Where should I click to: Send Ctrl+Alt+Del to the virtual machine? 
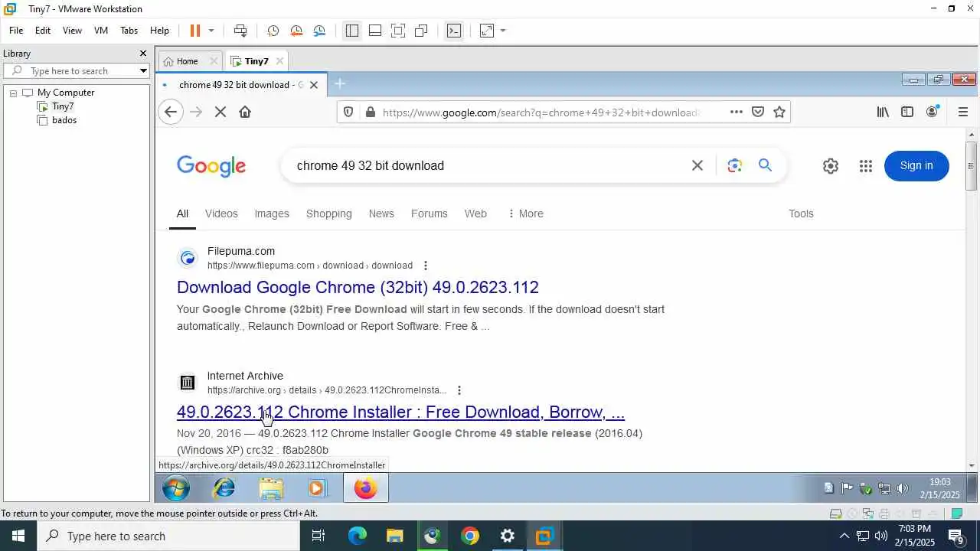[x=240, y=31]
